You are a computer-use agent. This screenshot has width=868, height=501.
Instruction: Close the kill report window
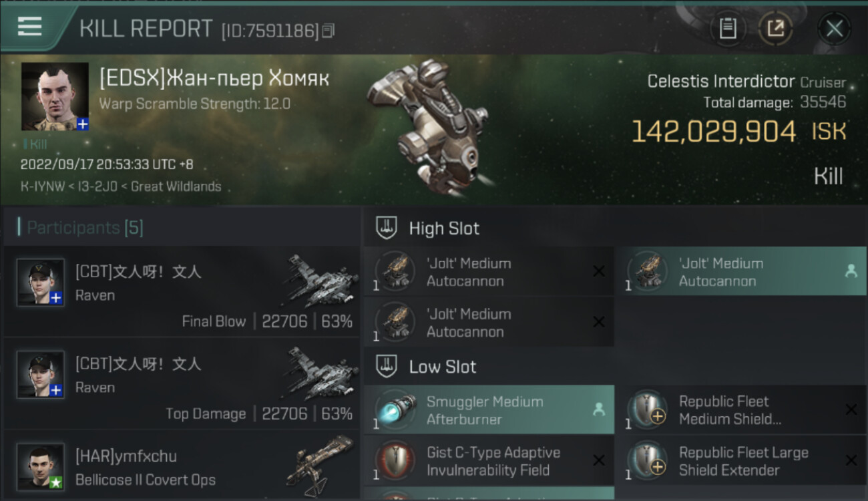tap(834, 29)
